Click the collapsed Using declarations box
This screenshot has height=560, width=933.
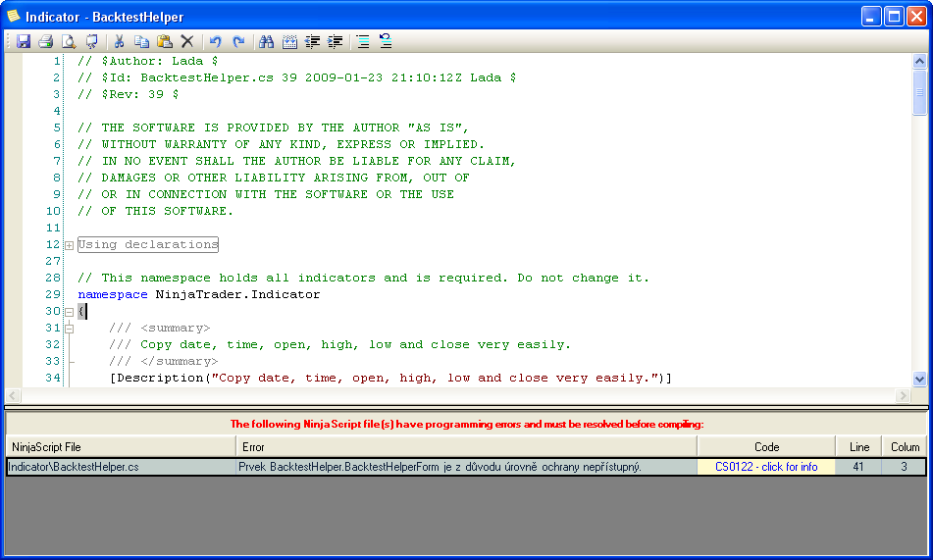(148, 244)
